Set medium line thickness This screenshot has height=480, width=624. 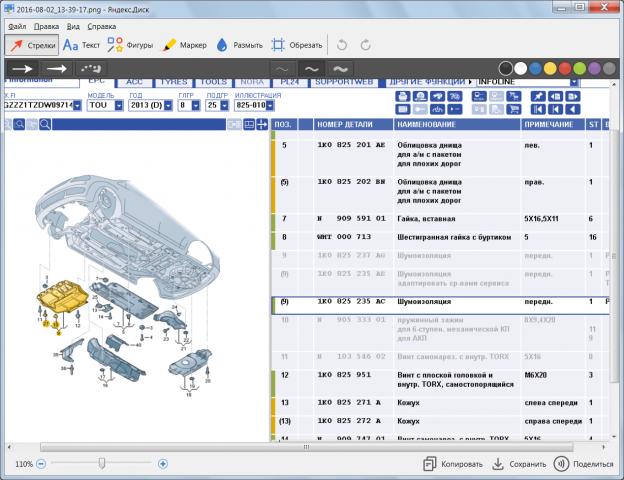click(x=311, y=69)
